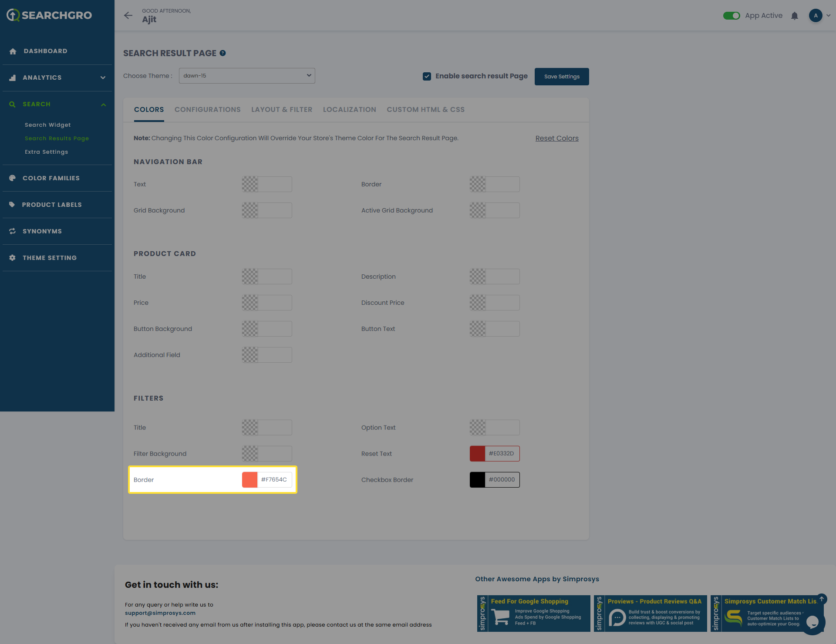Click the Reset Colors link
This screenshot has width=836, height=644.
(x=556, y=138)
